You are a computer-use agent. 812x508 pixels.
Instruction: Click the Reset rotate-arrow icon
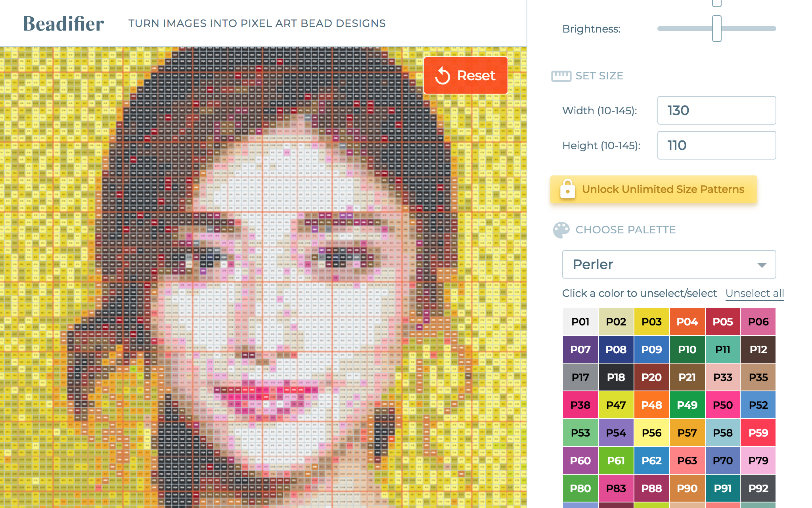(442, 76)
